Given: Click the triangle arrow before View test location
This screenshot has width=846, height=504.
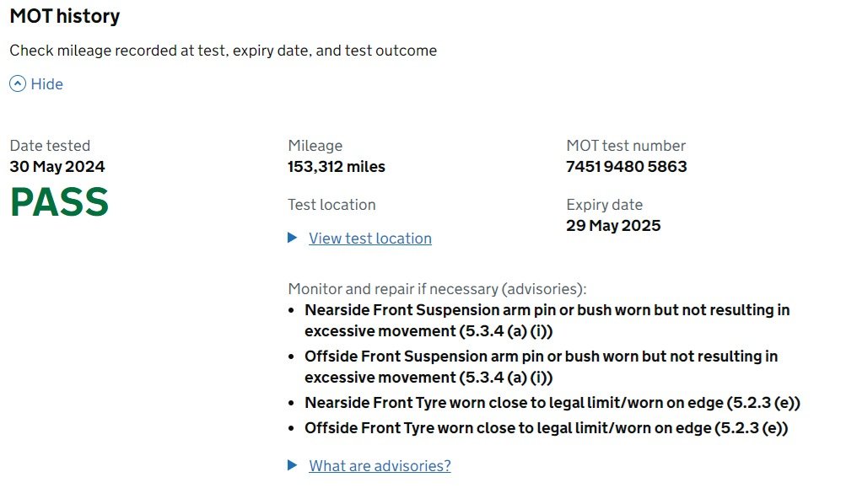Looking at the screenshot, I should [293, 238].
